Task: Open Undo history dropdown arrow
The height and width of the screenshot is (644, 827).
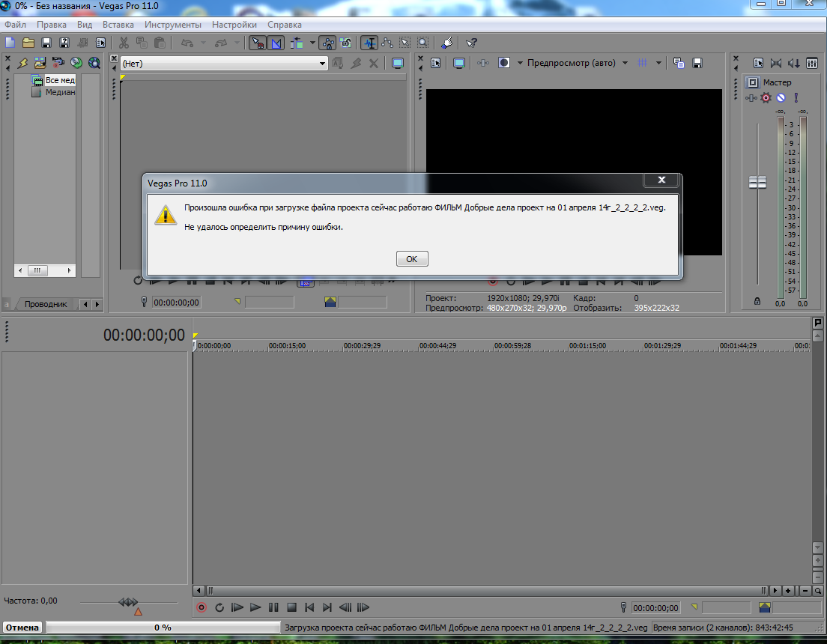Action: [203, 43]
